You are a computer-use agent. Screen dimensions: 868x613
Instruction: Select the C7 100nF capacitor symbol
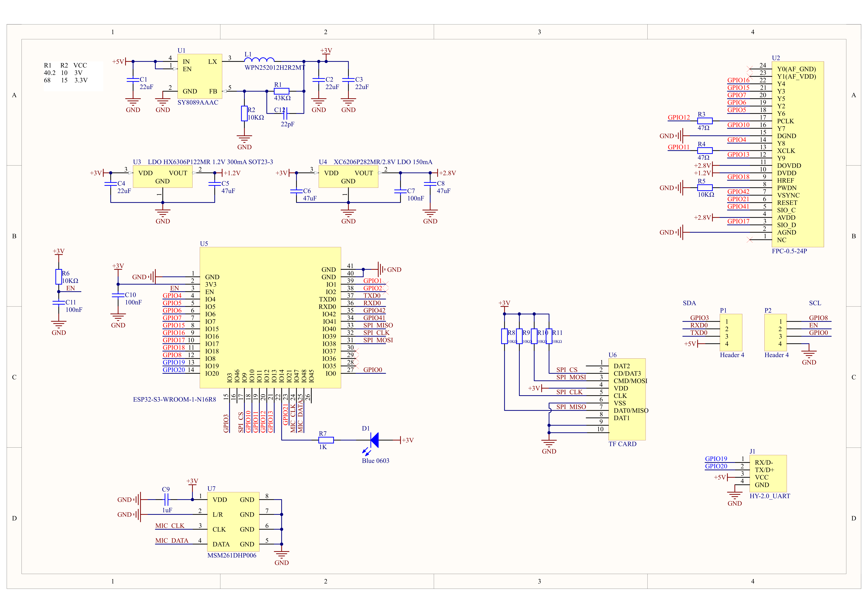click(400, 191)
